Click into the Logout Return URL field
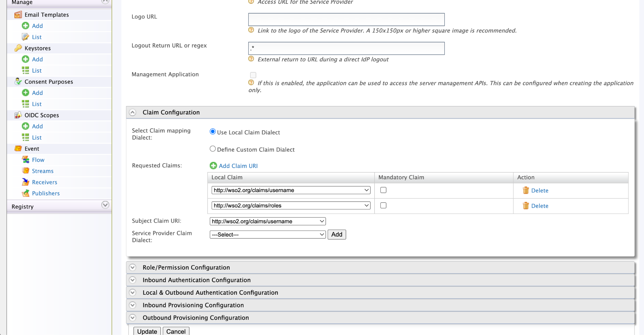The height and width of the screenshot is (335, 644). (x=346, y=48)
